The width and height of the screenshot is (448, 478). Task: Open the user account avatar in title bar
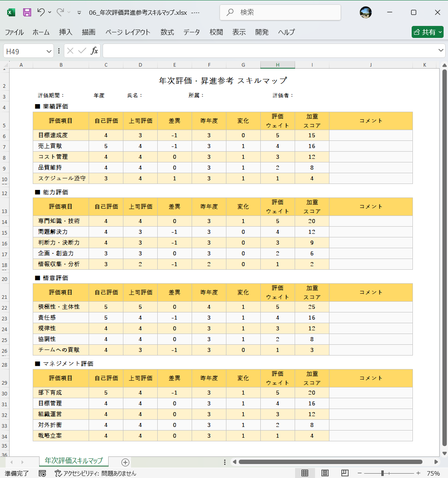tap(366, 12)
